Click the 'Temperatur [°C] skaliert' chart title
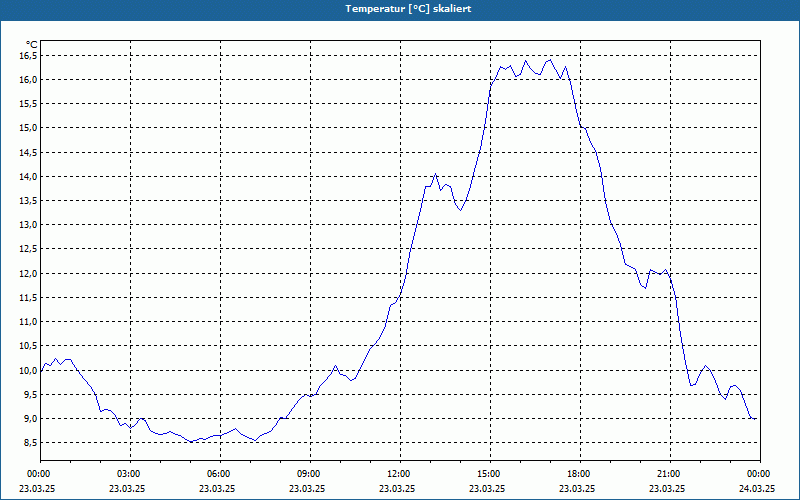800x500 pixels. tap(408, 9)
